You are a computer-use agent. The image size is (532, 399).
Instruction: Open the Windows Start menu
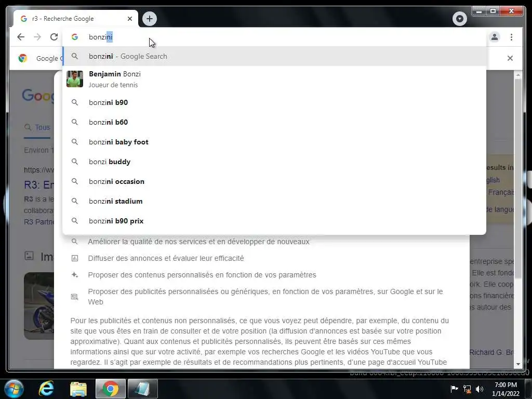[14, 389]
